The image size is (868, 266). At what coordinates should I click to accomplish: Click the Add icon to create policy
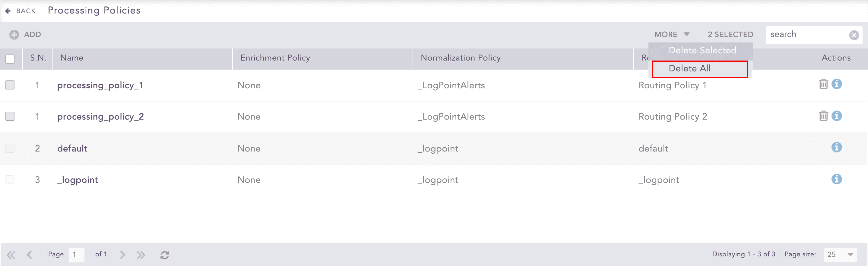tap(14, 34)
